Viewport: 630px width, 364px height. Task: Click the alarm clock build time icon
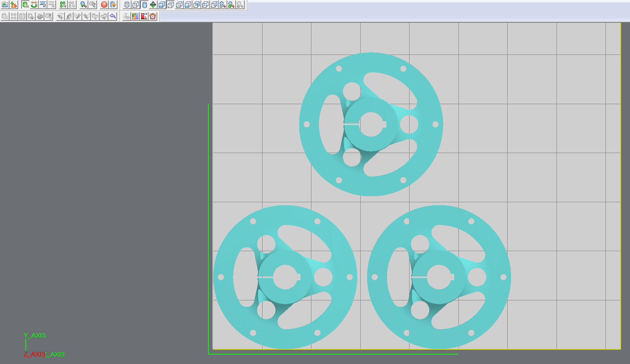click(153, 16)
